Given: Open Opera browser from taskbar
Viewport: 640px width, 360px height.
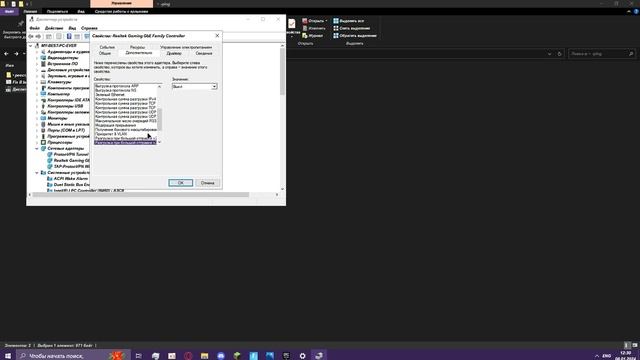Looking at the screenshot, I should point(188,356).
